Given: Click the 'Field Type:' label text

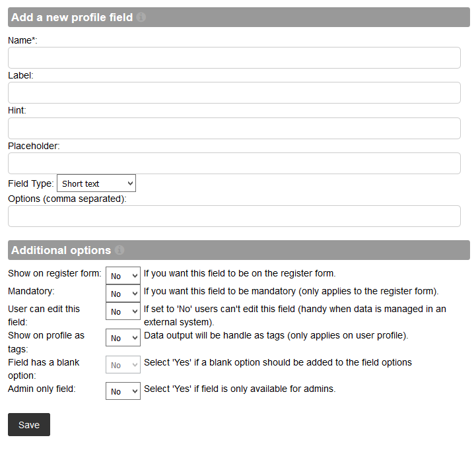Looking at the screenshot, I should point(31,183).
